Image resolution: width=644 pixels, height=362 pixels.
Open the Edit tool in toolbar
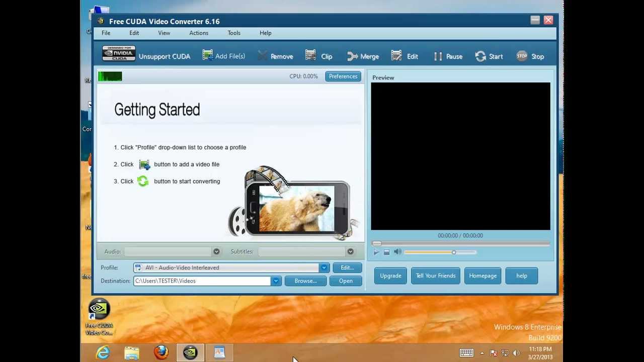[x=405, y=56]
